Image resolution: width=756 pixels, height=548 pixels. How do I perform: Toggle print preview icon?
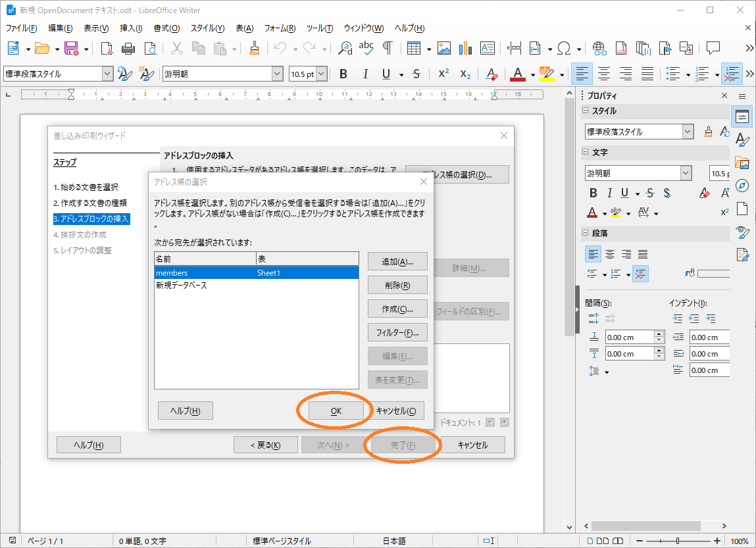coord(151,48)
